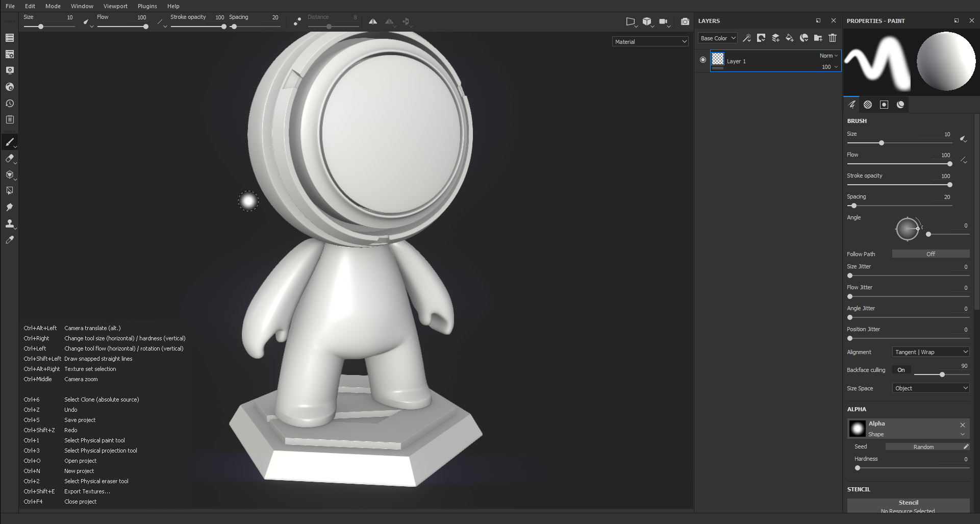Select the Clone stamp tool

(10, 223)
